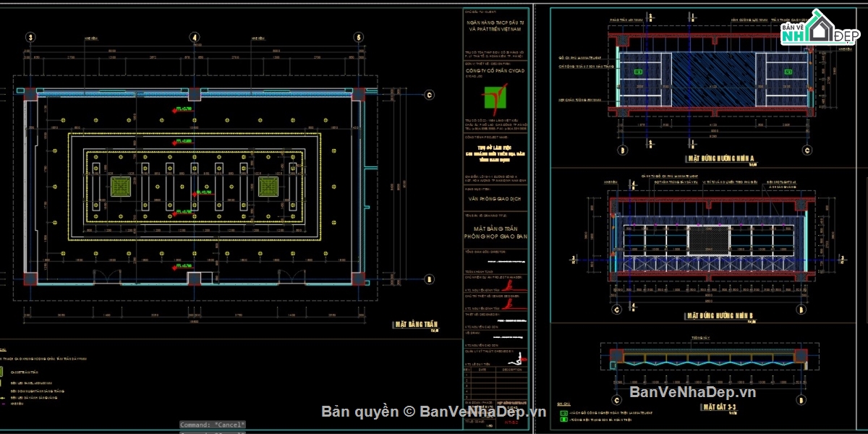Click the Command line showing *Cancel*

click(x=213, y=425)
